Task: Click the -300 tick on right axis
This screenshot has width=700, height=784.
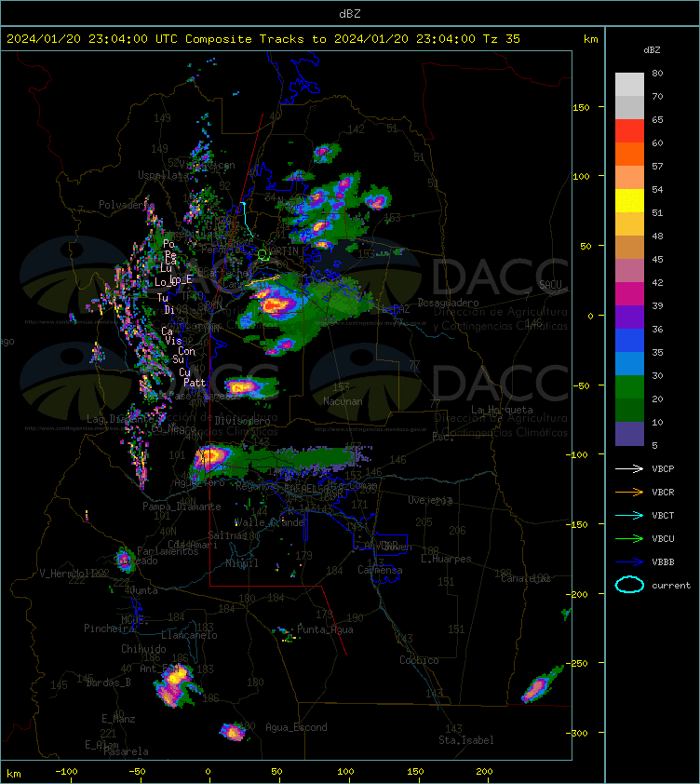Action: tap(577, 733)
